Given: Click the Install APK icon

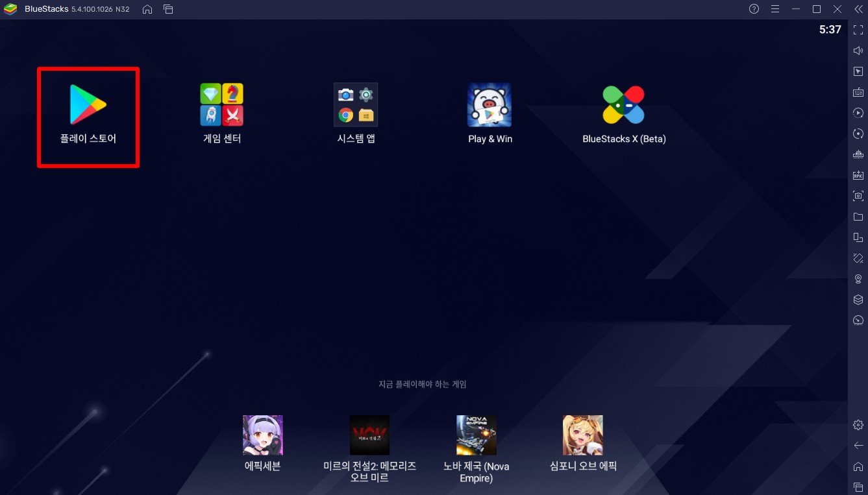Looking at the screenshot, I should pyautogui.click(x=858, y=175).
